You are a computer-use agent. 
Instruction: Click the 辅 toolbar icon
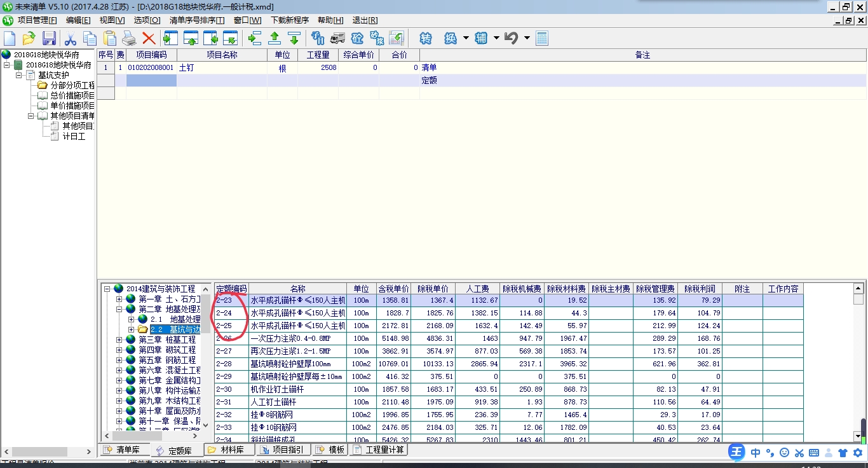481,38
